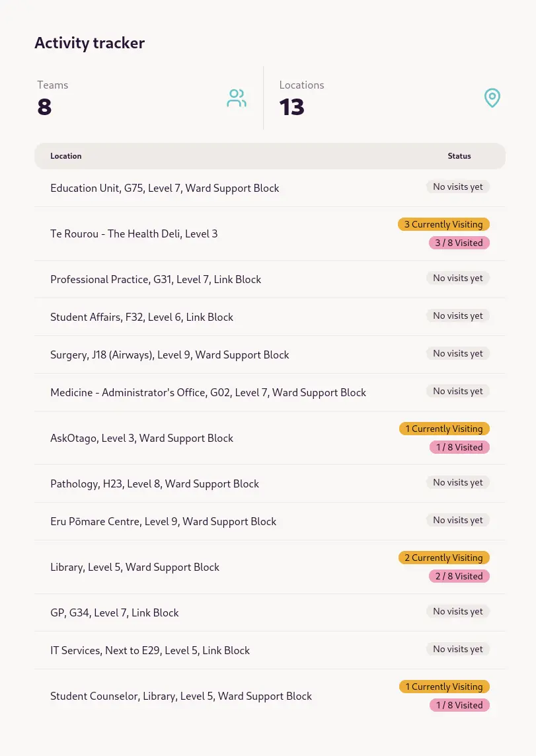Click the 2 Currently Visiting badge for Library
The width and height of the screenshot is (536, 756).
coord(443,558)
